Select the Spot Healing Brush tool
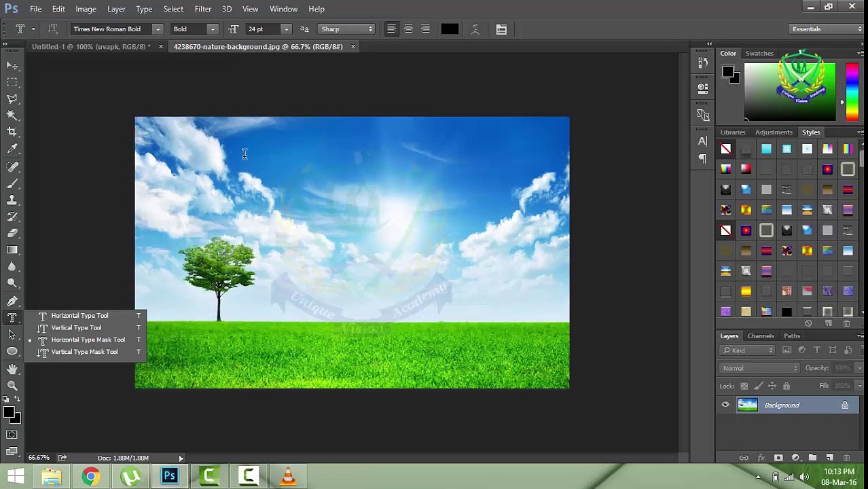 point(12,167)
